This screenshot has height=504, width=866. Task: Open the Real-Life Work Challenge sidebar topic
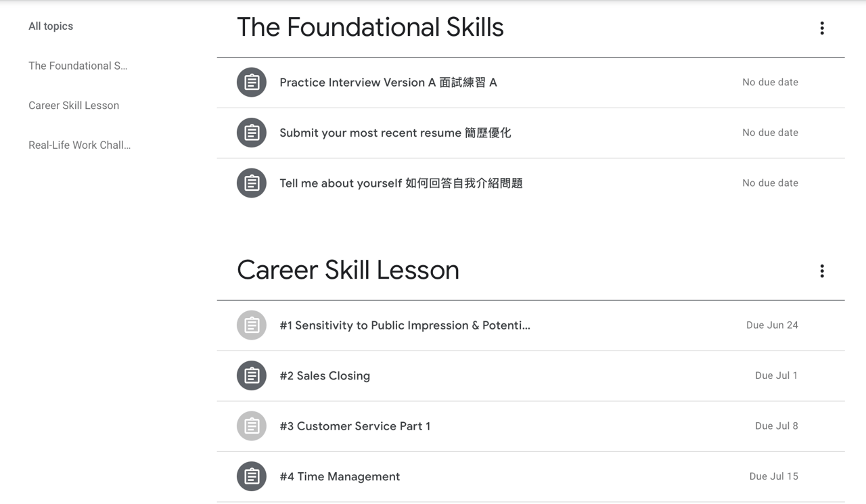[79, 145]
